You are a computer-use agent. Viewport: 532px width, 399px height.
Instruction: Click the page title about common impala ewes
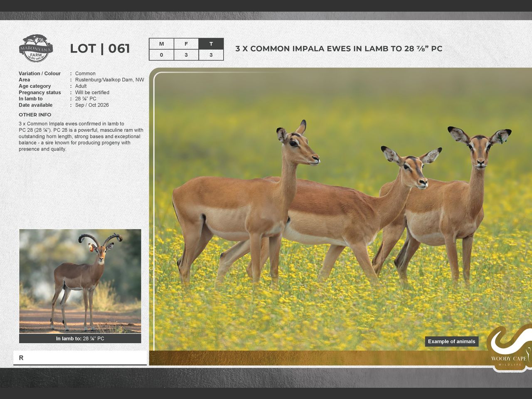point(339,49)
